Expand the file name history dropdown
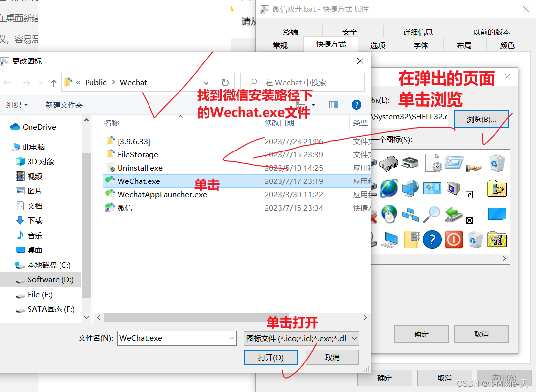536x392 pixels. [232, 338]
